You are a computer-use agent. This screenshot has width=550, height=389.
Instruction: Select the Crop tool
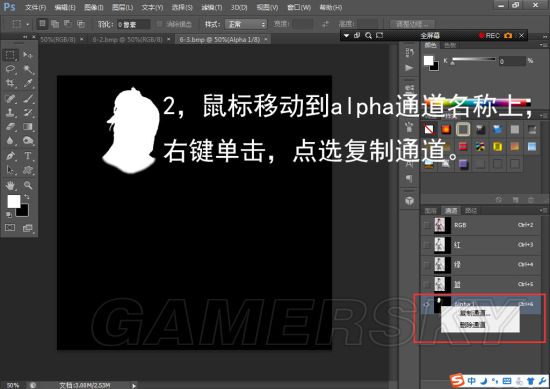click(x=10, y=83)
